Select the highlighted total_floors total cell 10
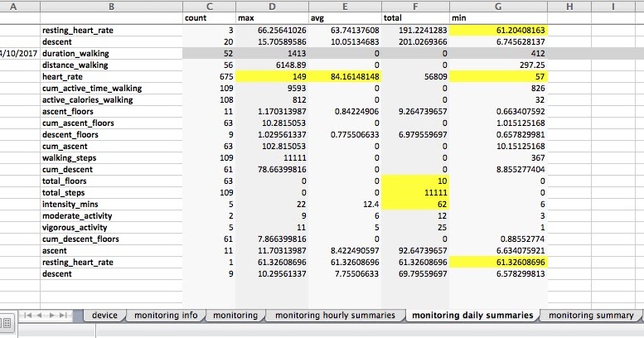 coord(415,181)
